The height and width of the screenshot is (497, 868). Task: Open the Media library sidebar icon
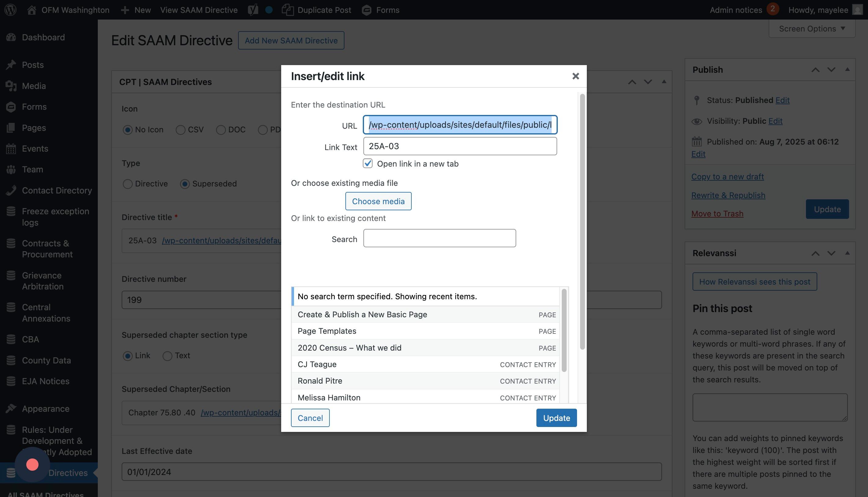pos(11,86)
